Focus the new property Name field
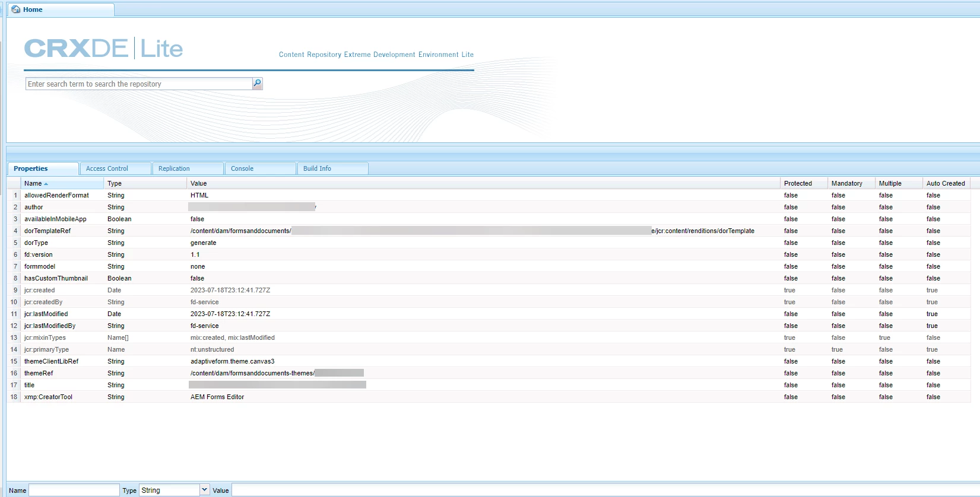The height and width of the screenshot is (497, 980). [74, 490]
